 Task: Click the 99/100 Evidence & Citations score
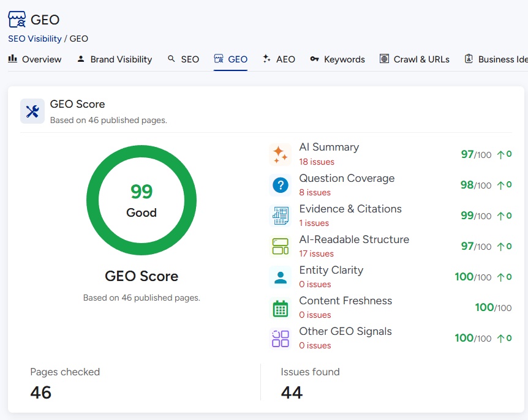[476, 216]
